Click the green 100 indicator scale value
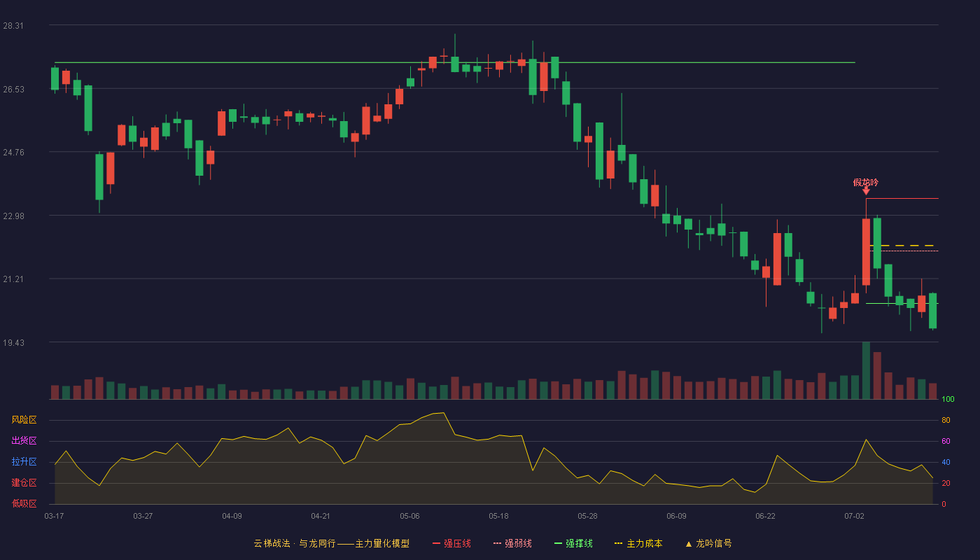 [948, 400]
